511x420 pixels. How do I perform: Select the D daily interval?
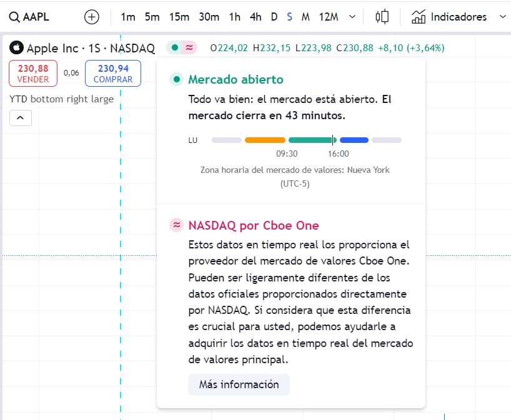click(274, 17)
